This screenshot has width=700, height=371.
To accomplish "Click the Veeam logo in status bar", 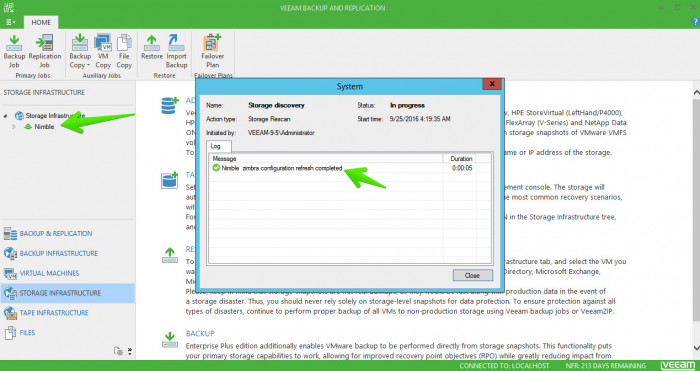I will [x=678, y=366].
